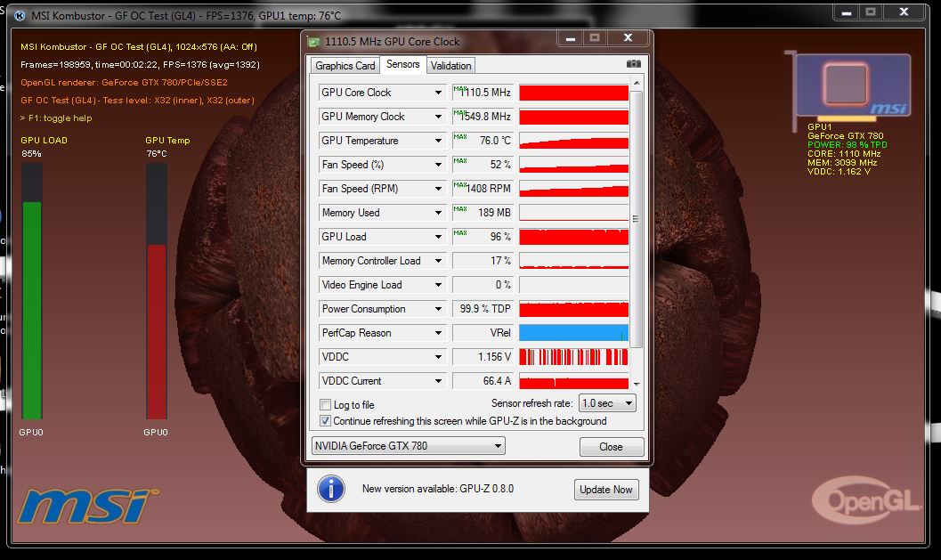Open the VDDC sensor dropdown

[438, 356]
